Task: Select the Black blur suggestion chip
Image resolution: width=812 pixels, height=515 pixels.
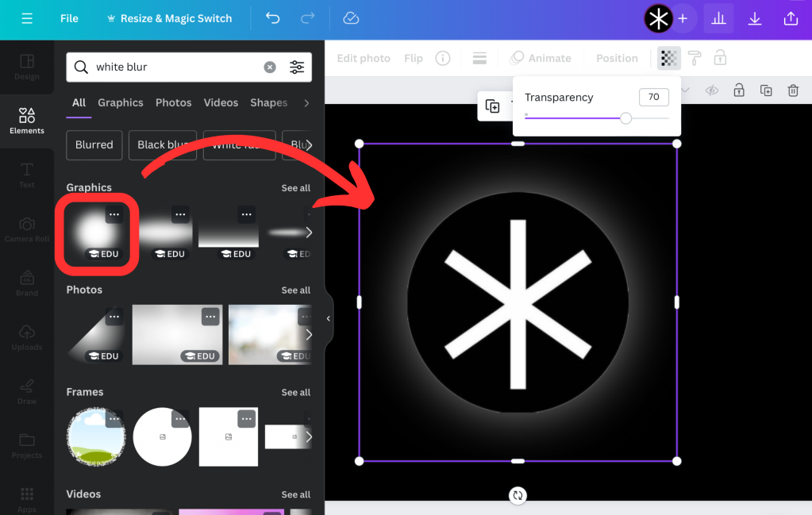Action: click(163, 145)
